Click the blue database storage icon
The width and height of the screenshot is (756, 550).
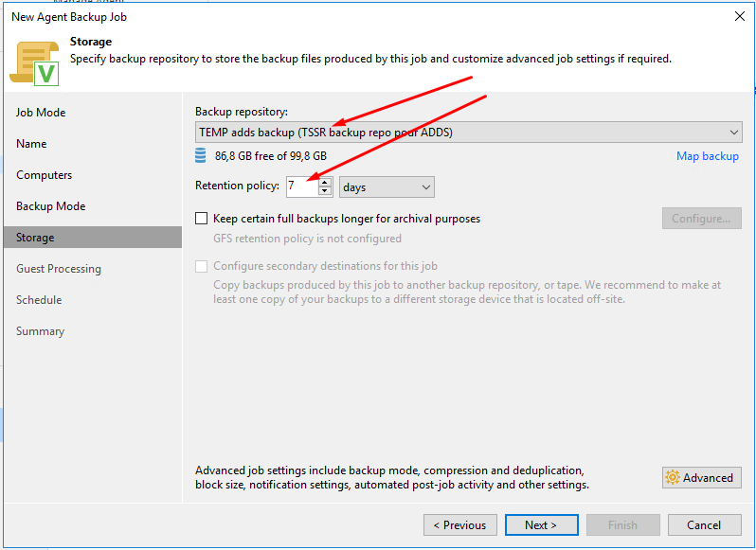[201, 155]
